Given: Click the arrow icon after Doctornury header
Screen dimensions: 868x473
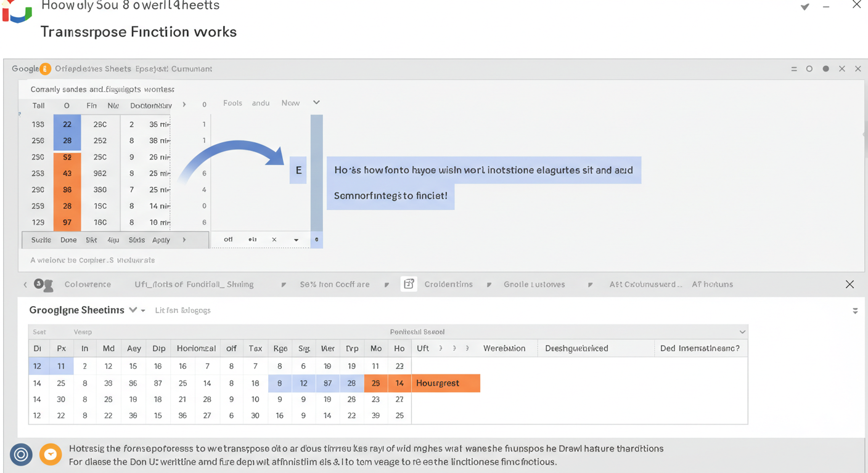Looking at the screenshot, I should (184, 105).
